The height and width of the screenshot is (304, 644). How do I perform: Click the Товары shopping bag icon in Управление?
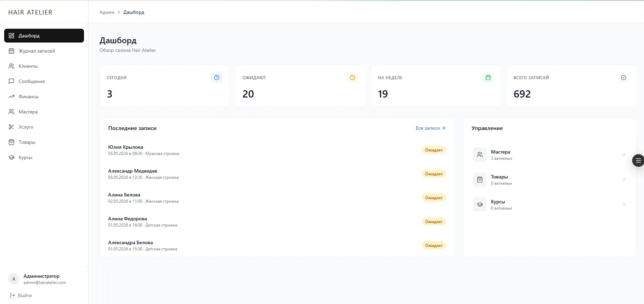[x=480, y=179]
